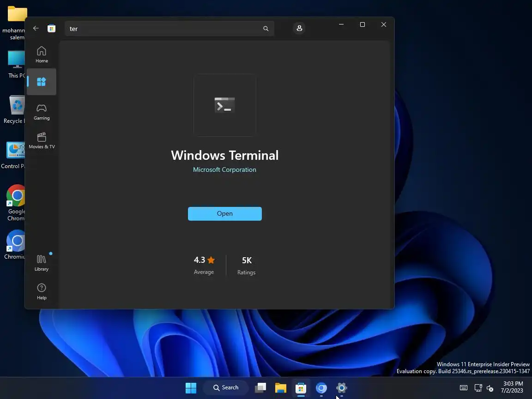Open the Windows Start menu
Image resolution: width=532 pixels, height=399 pixels.
[191, 388]
